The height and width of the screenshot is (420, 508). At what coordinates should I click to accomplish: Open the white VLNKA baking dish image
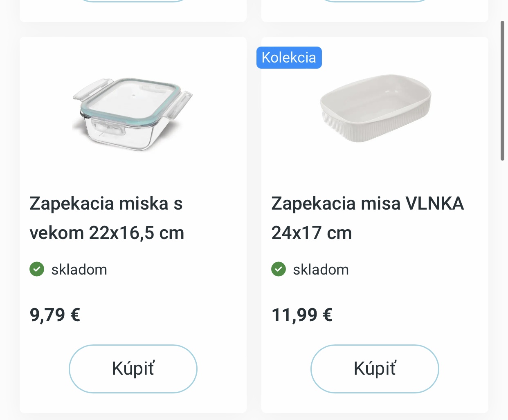pyautogui.click(x=375, y=108)
